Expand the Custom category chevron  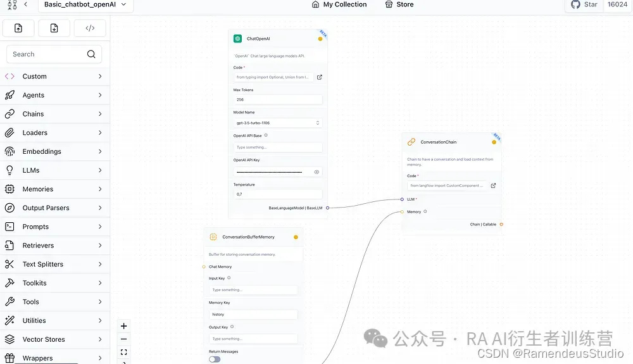tap(100, 76)
